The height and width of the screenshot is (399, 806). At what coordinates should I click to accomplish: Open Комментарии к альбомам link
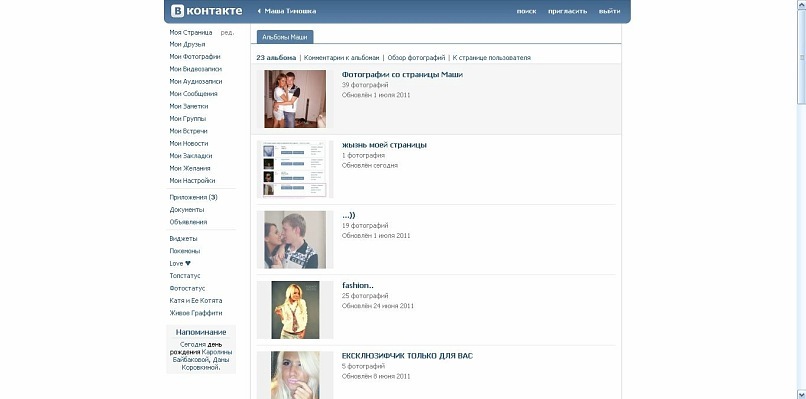[x=341, y=58]
